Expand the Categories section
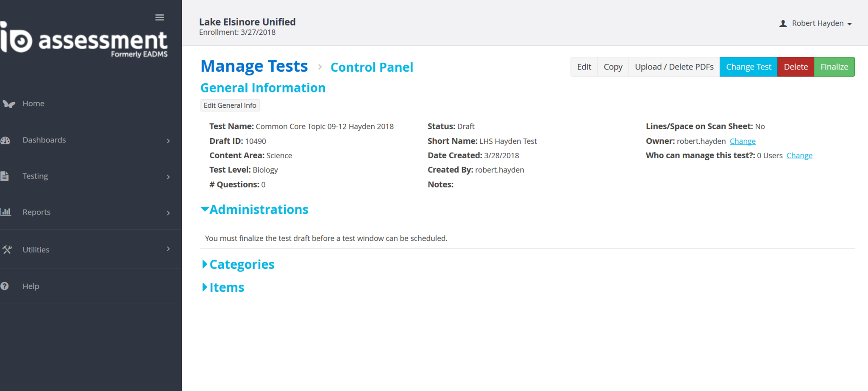 point(205,264)
